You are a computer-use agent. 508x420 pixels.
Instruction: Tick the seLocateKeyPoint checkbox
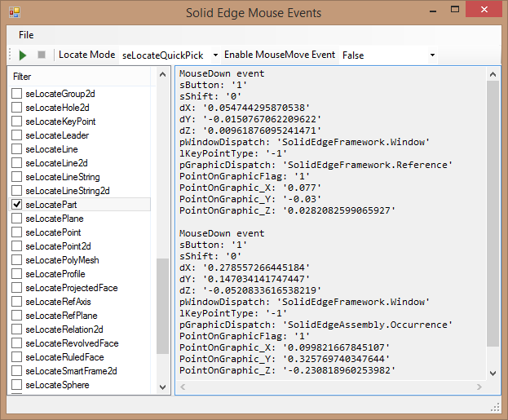(x=17, y=122)
